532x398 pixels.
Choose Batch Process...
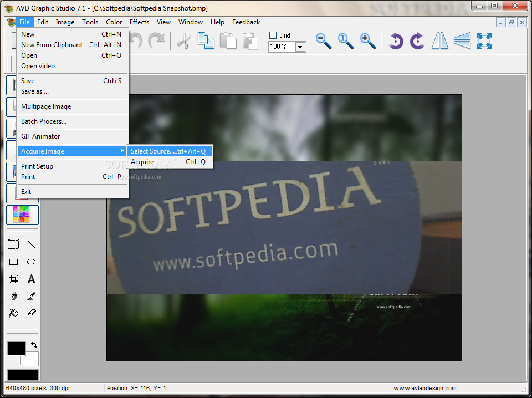coord(73,121)
